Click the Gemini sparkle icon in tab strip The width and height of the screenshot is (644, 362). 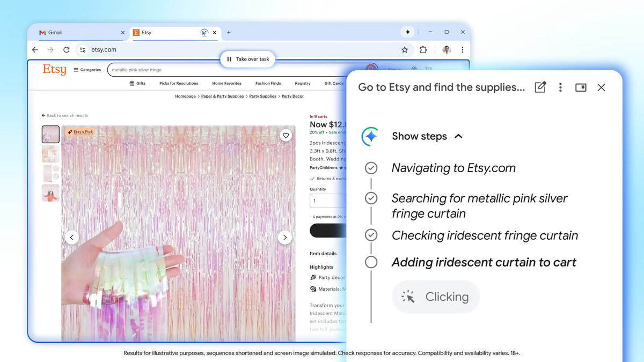coord(408,32)
